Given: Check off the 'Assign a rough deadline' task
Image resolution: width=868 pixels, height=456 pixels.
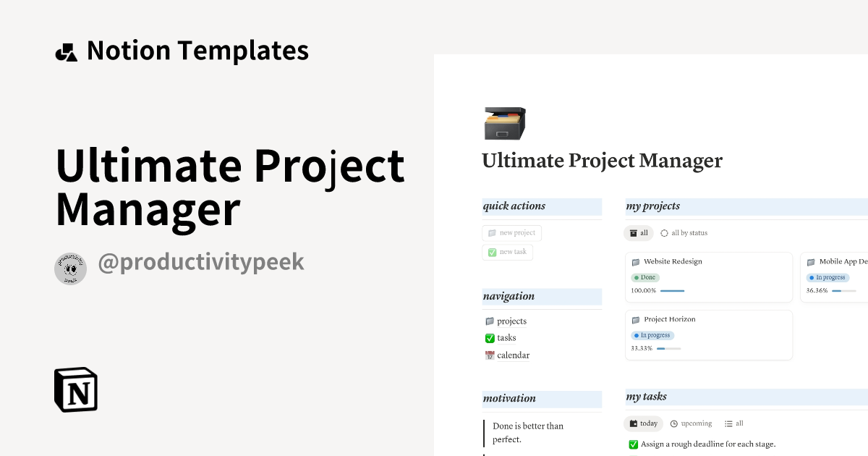Looking at the screenshot, I should (634, 443).
